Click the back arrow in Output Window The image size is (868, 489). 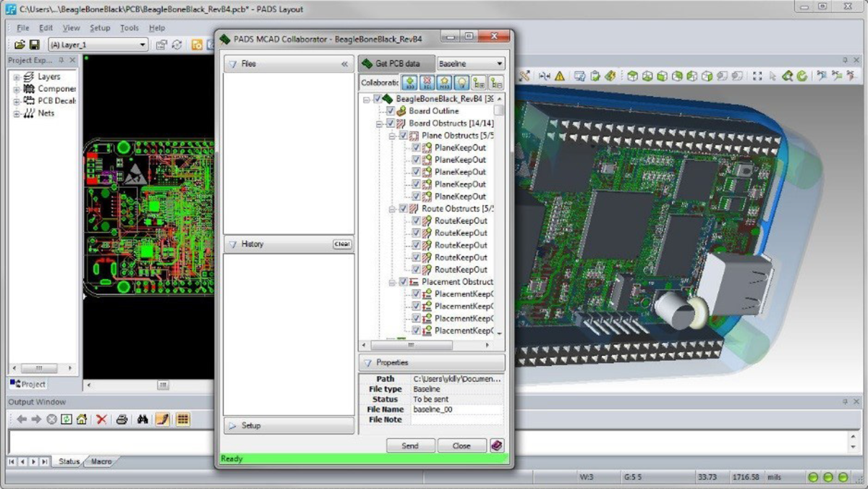(x=22, y=419)
